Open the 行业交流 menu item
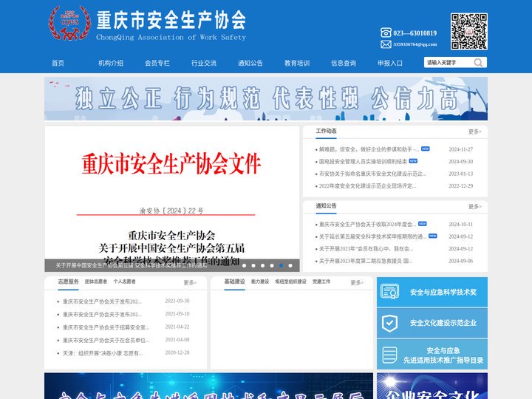 (x=204, y=63)
